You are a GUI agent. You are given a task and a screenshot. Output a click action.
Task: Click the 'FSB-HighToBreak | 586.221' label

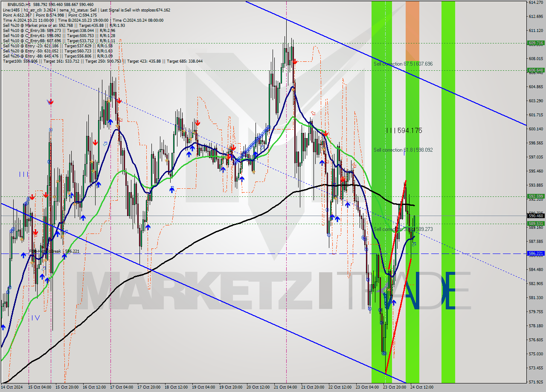54,251
